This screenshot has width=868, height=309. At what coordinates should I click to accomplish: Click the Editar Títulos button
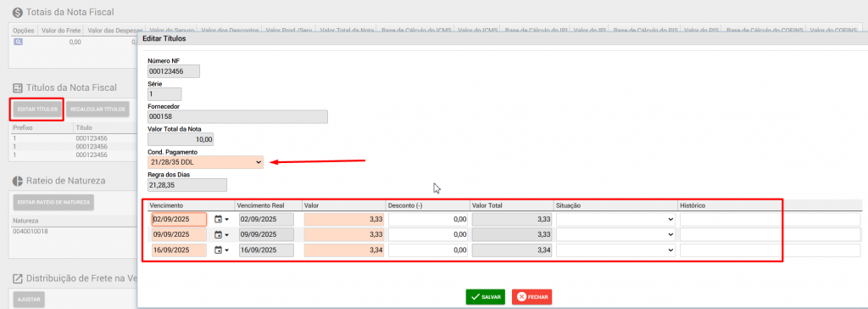tap(37, 110)
